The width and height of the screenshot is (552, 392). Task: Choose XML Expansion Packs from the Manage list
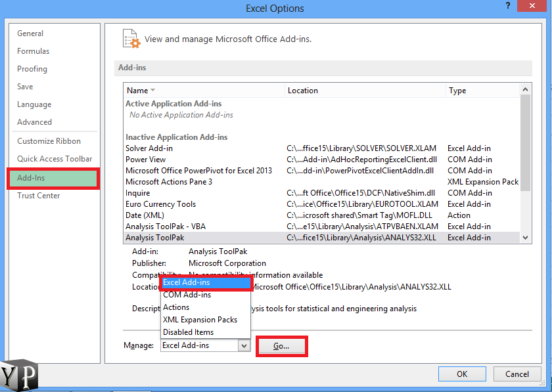tap(206, 320)
